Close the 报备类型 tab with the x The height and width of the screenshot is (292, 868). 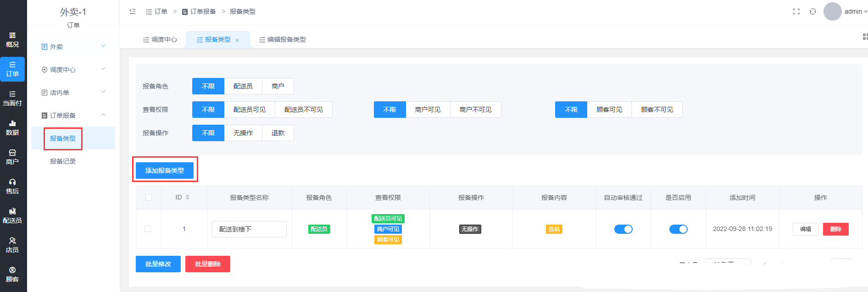[x=237, y=40]
